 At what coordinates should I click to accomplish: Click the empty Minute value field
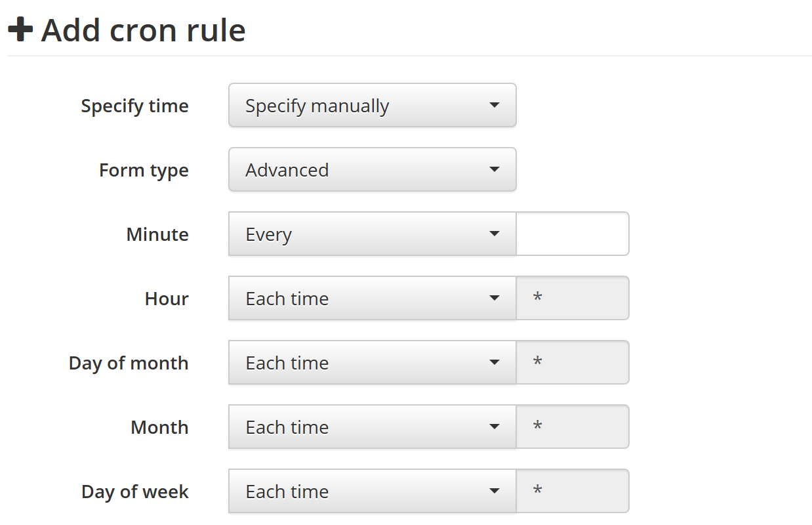pos(573,234)
